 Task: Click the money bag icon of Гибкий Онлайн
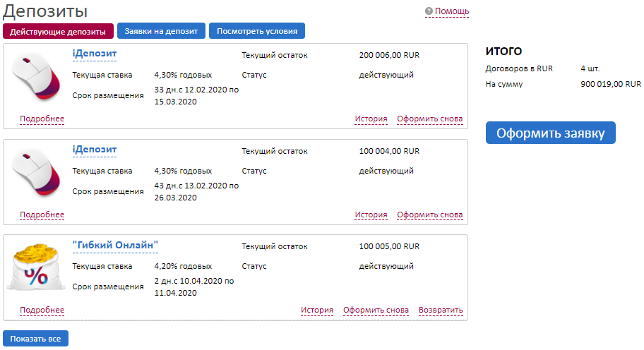point(37,267)
